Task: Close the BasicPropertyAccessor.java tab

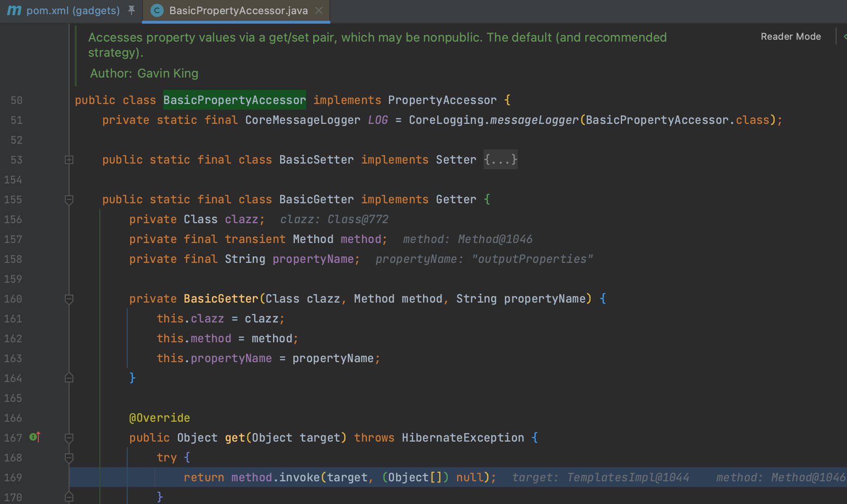Action: 319,10
